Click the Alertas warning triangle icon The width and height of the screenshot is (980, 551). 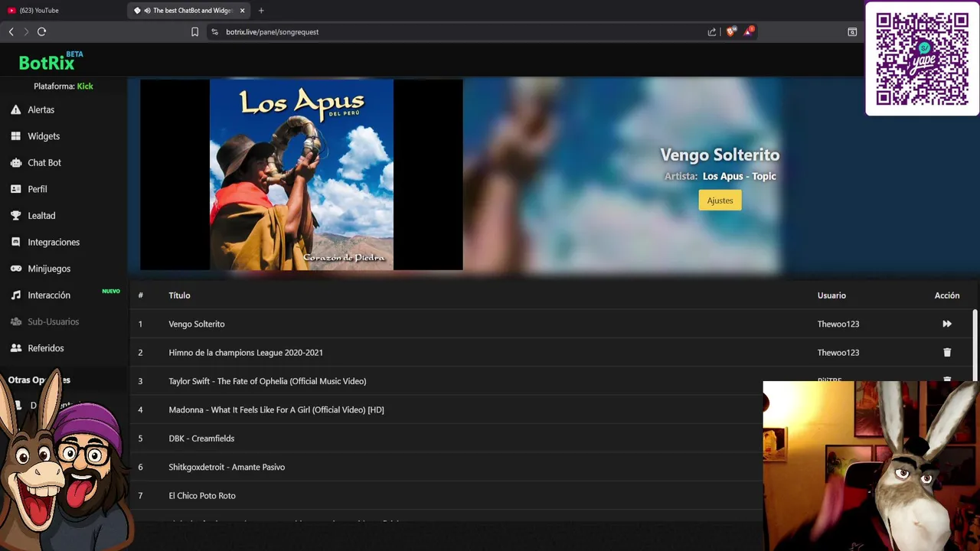(15, 109)
